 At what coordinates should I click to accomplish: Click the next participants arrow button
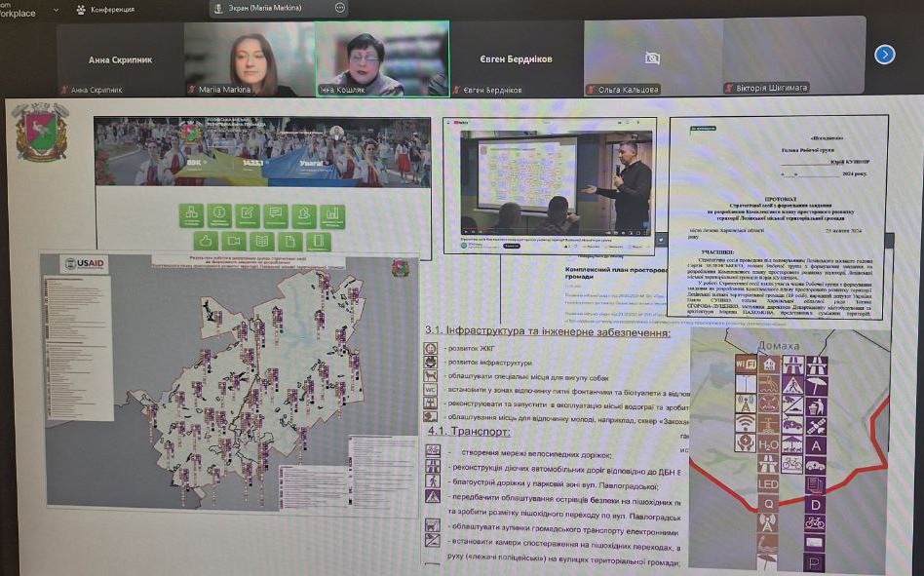[884, 55]
